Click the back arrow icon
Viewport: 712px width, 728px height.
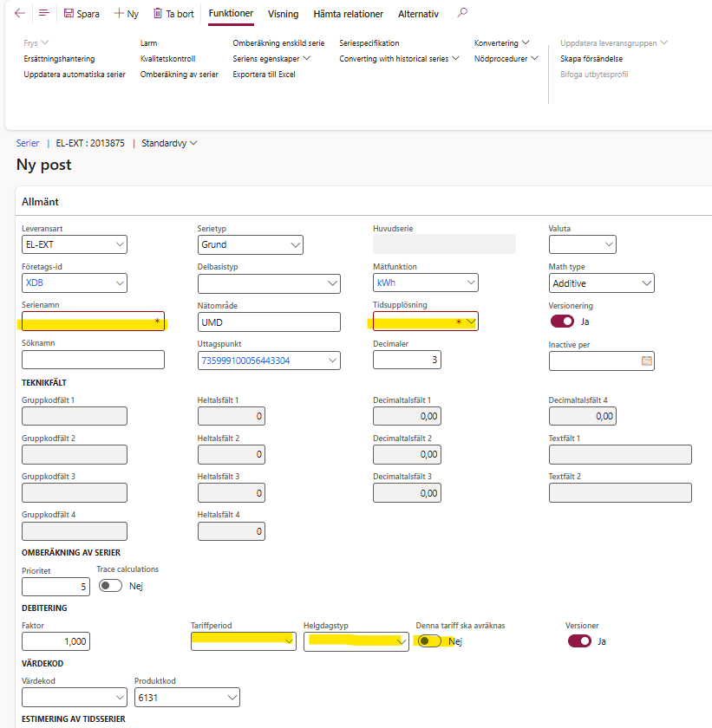[x=20, y=14]
